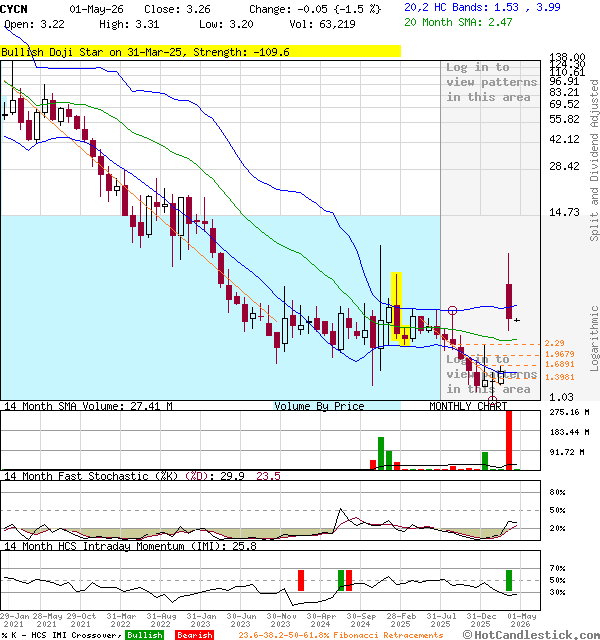The width and height of the screenshot is (600, 640).
Task: Click the Volume By Price label
Action: [x=319, y=406]
